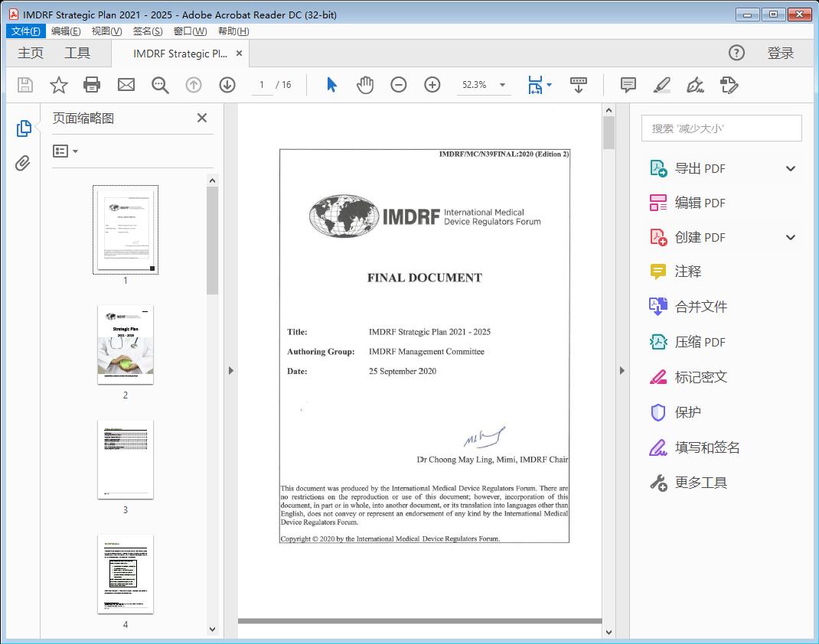
Task: Print the IMDRF document
Action: pyautogui.click(x=92, y=85)
